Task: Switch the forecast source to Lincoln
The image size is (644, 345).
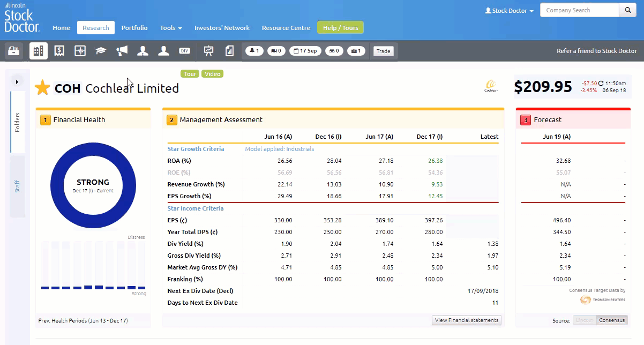Action: click(x=585, y=320)
